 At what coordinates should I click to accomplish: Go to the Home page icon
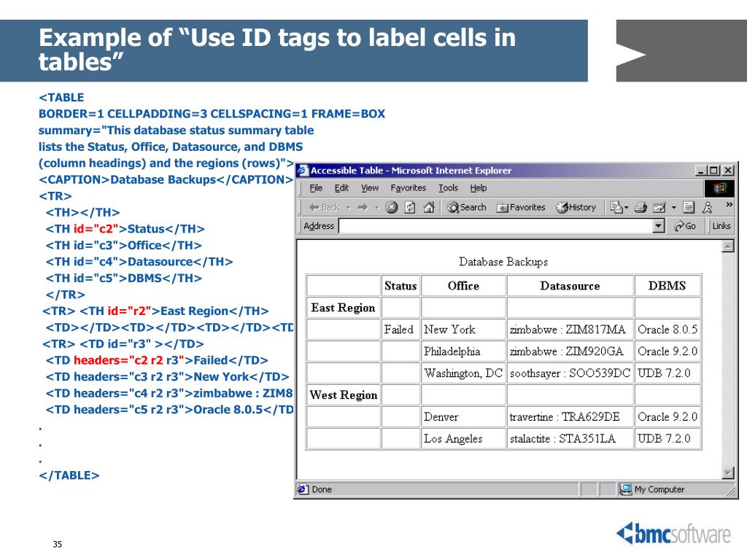click(429, 207)
